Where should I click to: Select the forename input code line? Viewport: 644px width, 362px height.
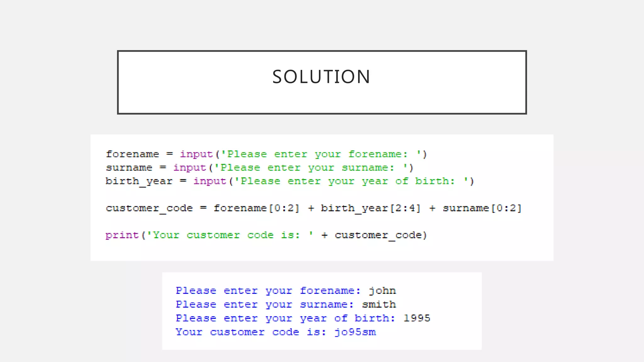coord(266,154)
